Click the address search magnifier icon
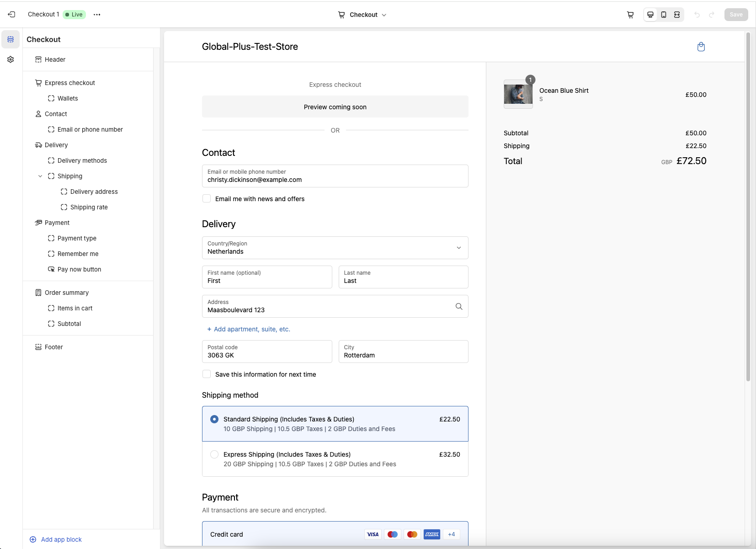The image size is (756, 549). coord(459,306)
